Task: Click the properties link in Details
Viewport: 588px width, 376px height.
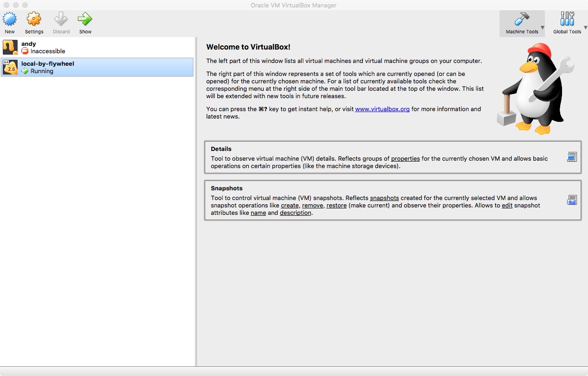Action: 405,158
